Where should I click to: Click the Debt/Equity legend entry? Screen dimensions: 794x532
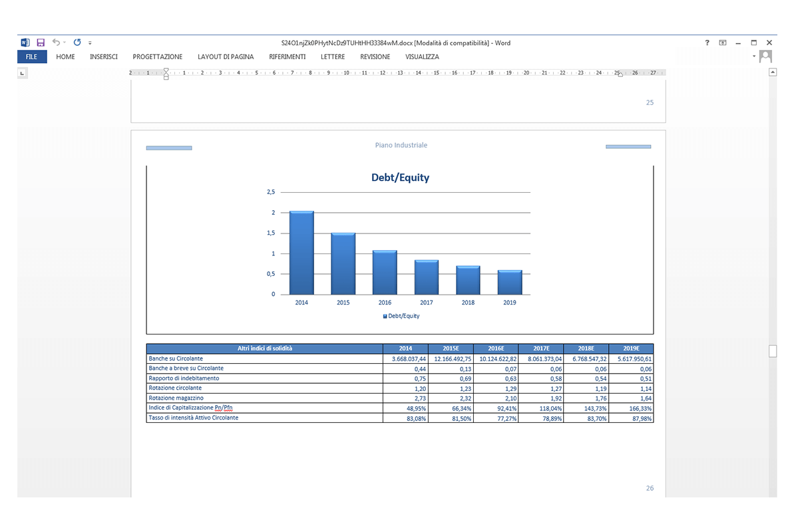[401, 316]
